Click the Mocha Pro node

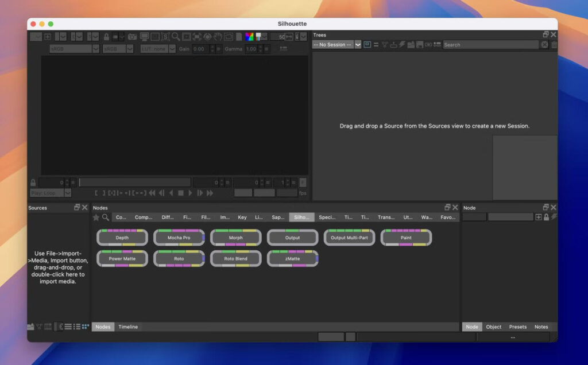coord(179,238)
